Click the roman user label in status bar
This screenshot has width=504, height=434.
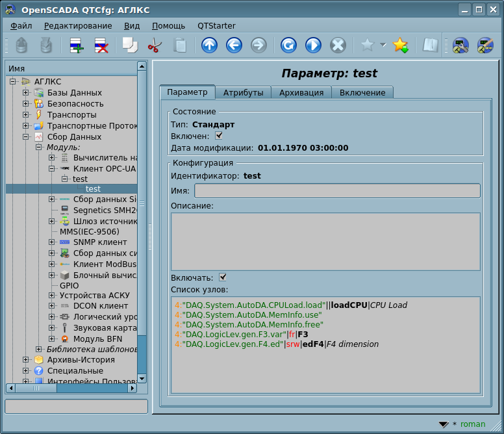pos(472,424)
